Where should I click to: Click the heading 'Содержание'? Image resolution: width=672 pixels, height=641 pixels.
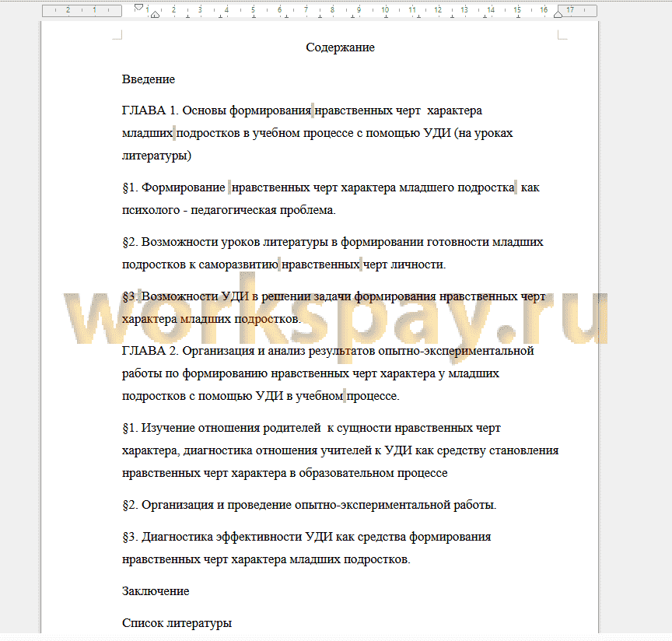341,47
